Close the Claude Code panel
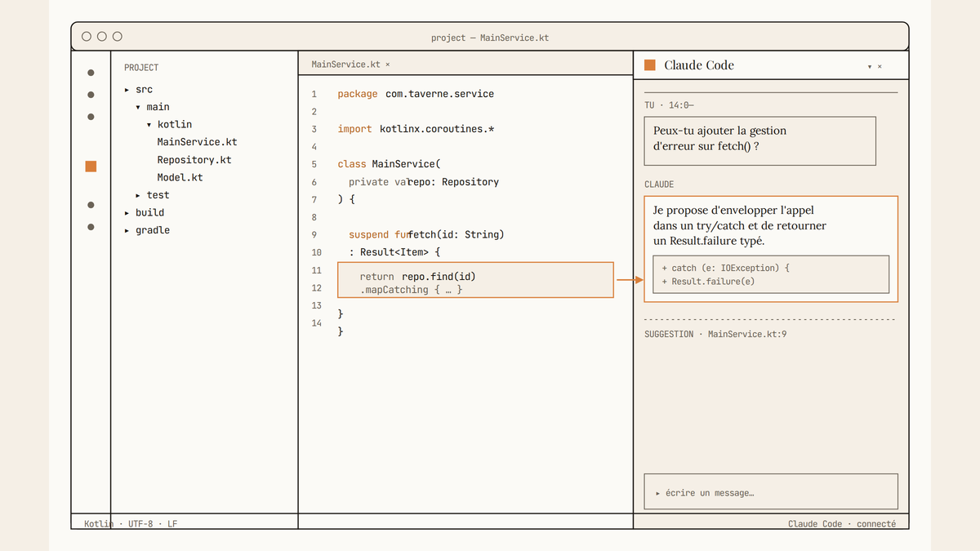 tap(880, 67)
